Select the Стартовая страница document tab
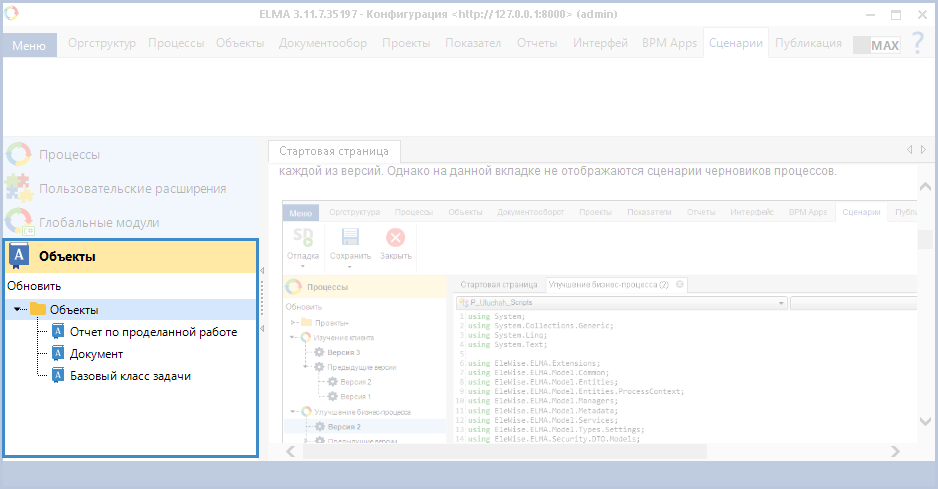The width and height of the screenshot is (938, 489). pos(334,151)
